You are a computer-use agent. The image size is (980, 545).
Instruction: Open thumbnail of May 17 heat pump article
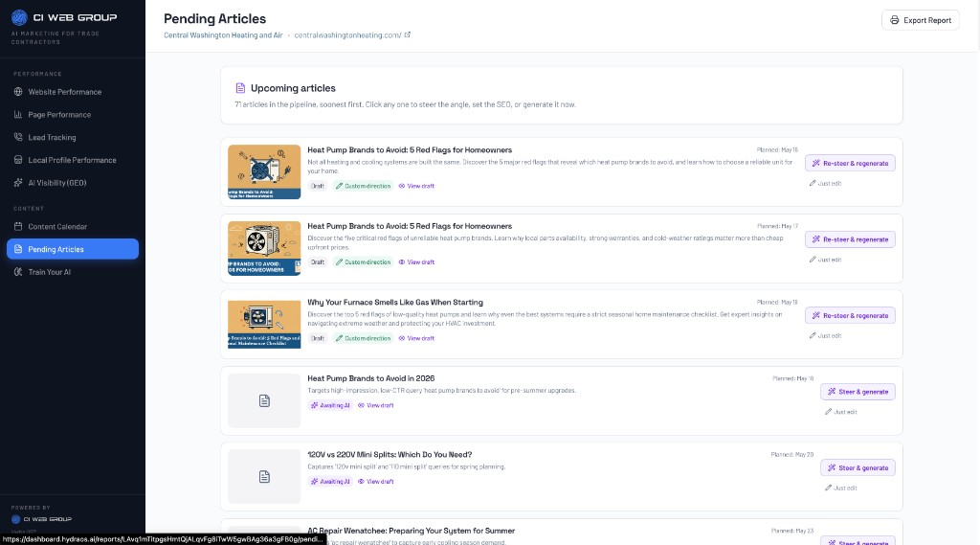click(x=264, y=248)
